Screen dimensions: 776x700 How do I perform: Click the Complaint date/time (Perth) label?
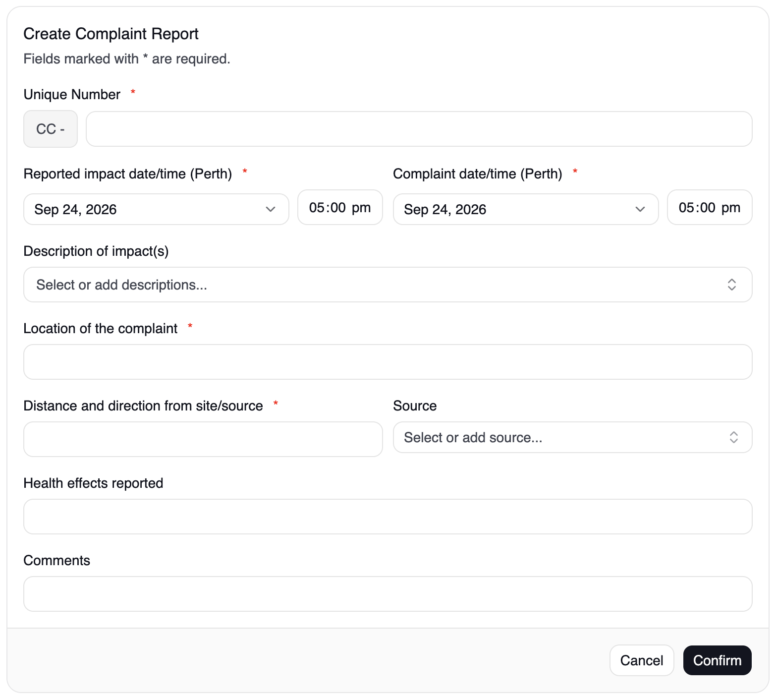tap(478, 174)
